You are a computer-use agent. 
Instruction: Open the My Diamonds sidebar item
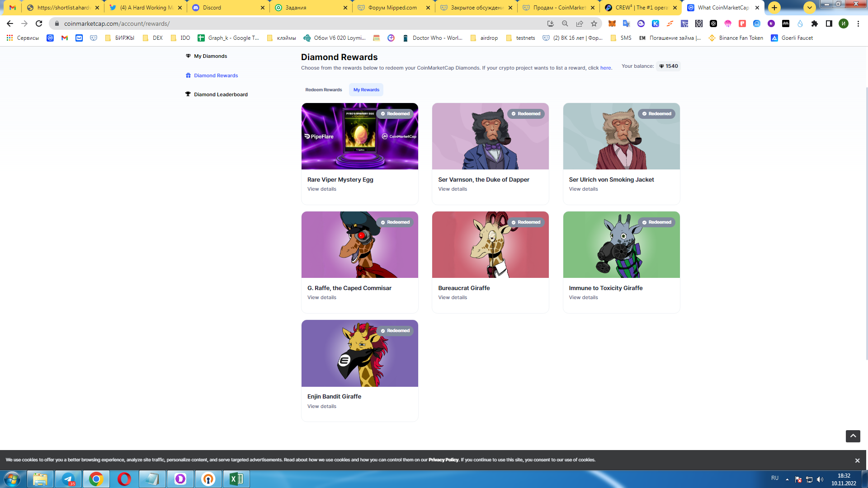(x=206, y=56)
